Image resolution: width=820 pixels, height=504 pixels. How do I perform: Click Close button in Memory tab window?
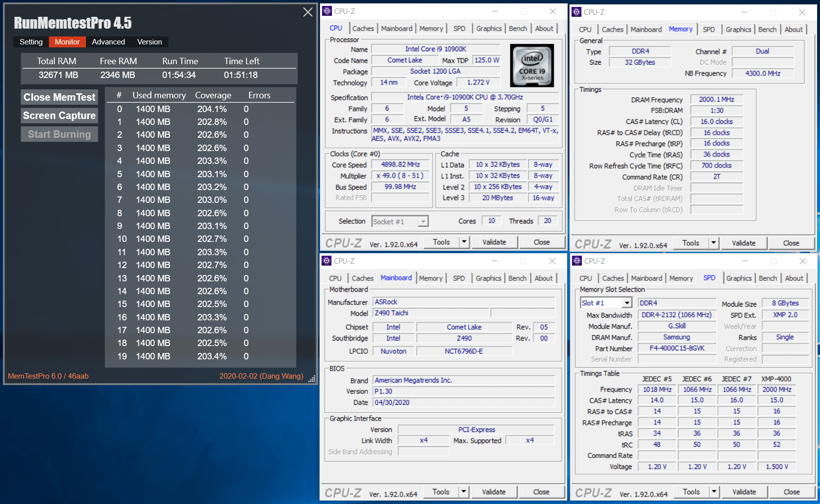coord(791,243)
